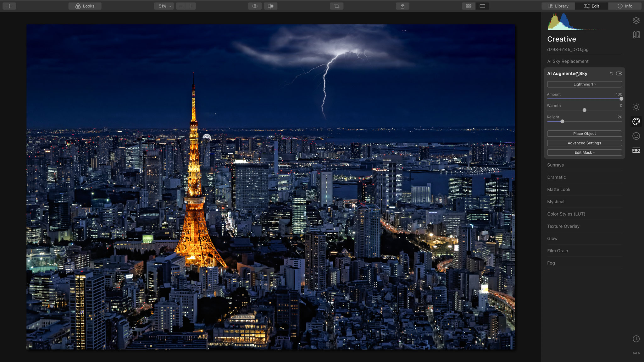
Task: Open the Layers panel icon
Action: [636, 20]
